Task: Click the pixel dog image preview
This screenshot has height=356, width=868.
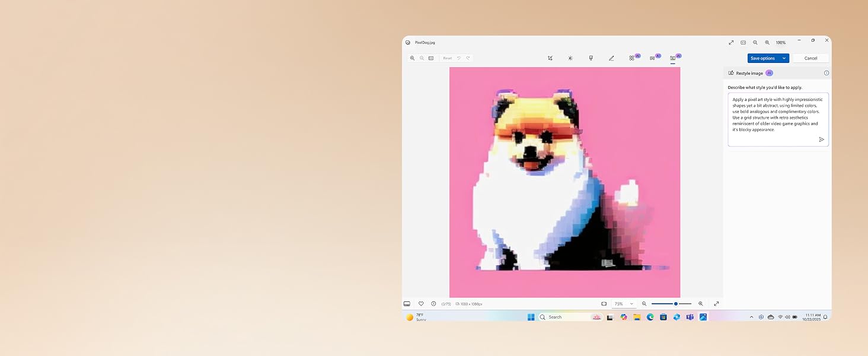Action: tap(564, 182)
